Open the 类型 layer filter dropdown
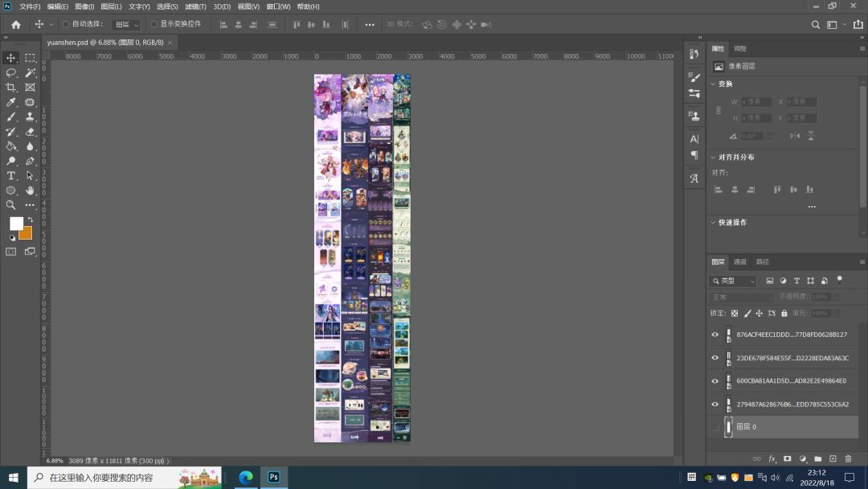 pos(733,281)
